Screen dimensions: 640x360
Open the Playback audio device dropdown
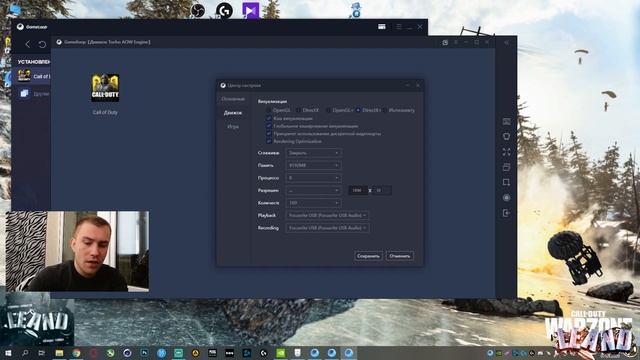pos(327,215)
